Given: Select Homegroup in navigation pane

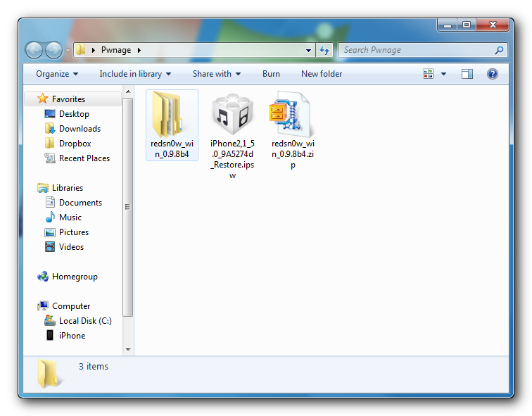Looking at the screenshot, I should pyautogui.click(x=75, y=277).
